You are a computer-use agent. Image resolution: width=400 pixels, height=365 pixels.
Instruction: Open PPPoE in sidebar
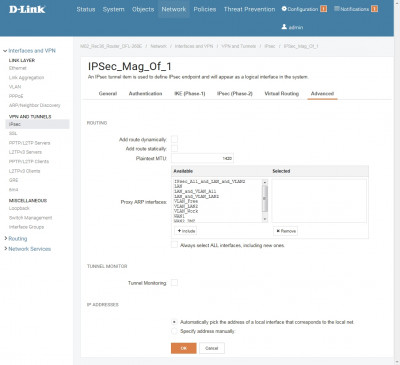point(16,96)
